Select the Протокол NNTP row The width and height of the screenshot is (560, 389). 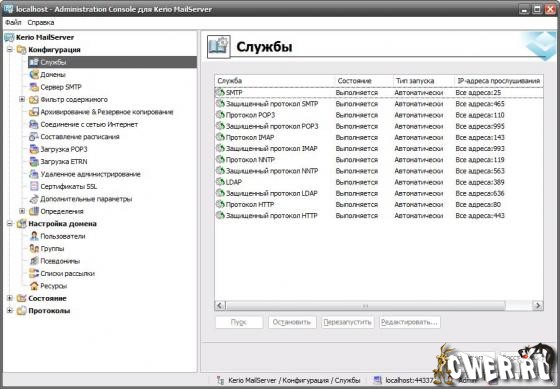tap(379, 160)
